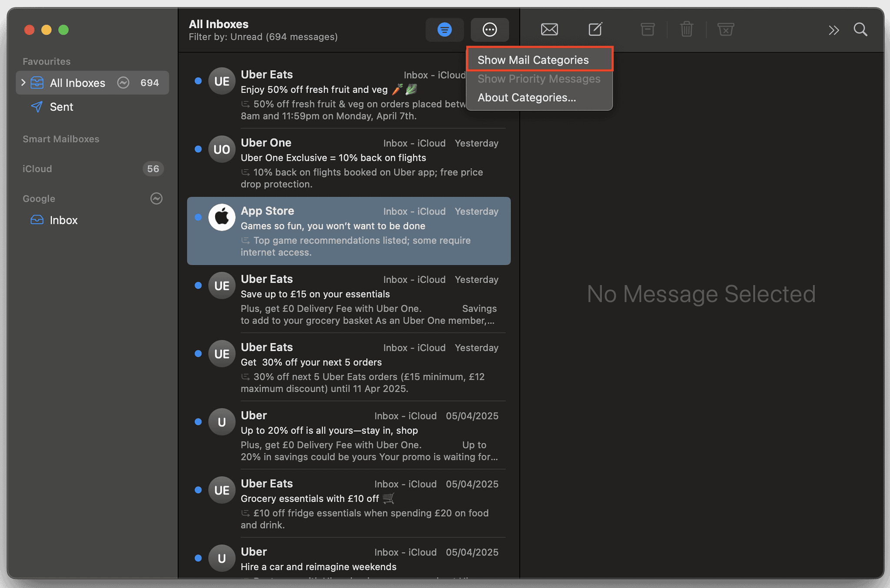Click the blue unread dot on the App Store message
The width and height of the screenshot is (890, 588).
(198, 217)
